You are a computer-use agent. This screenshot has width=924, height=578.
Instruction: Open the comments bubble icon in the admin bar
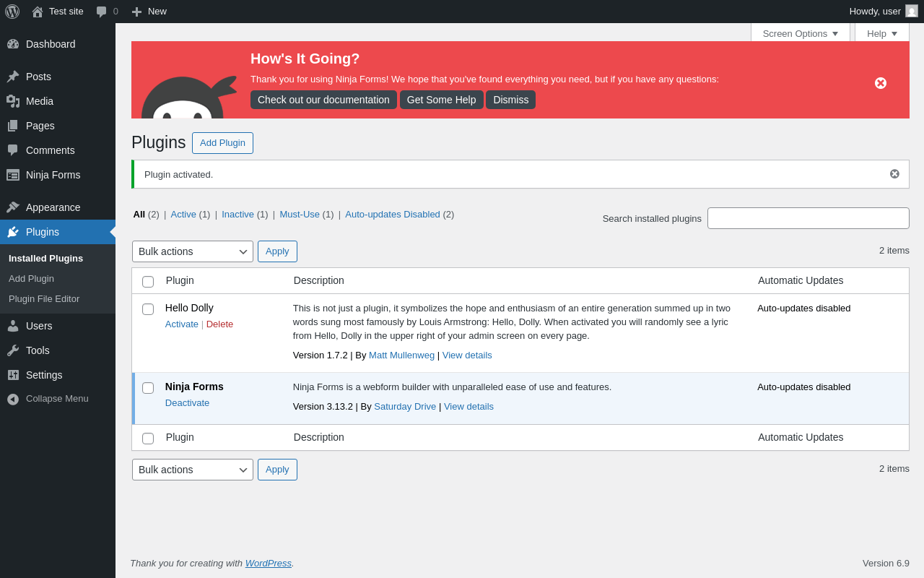coord(101,12)
